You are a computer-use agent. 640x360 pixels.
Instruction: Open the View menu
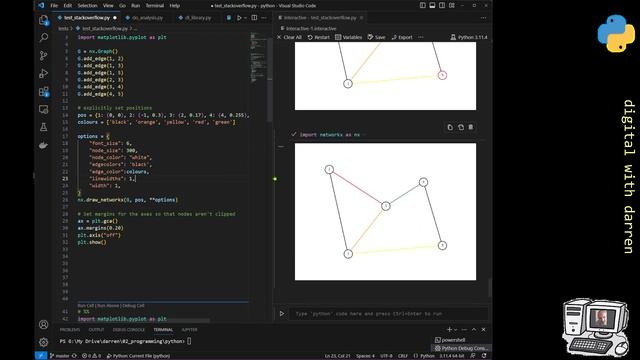pos(108,6)
